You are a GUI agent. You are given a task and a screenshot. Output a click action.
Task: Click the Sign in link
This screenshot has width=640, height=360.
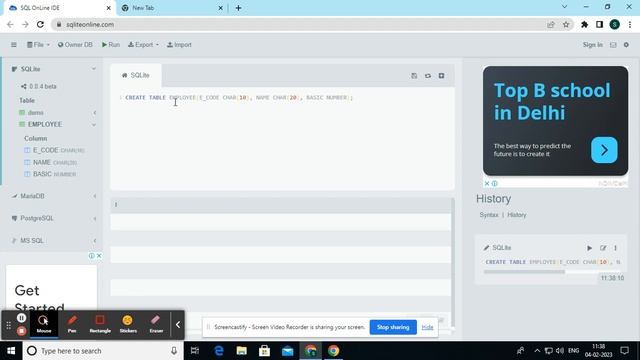(593, 44)
